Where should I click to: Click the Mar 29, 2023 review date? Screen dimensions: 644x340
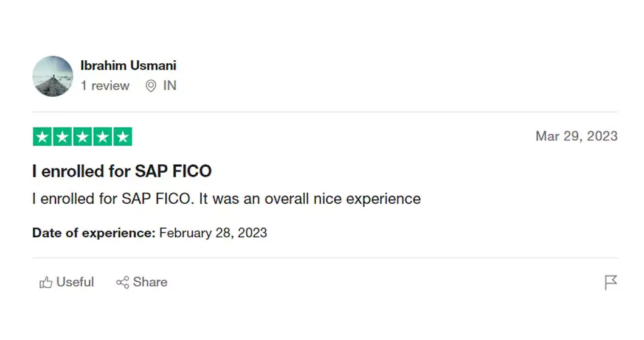[576, 136]
